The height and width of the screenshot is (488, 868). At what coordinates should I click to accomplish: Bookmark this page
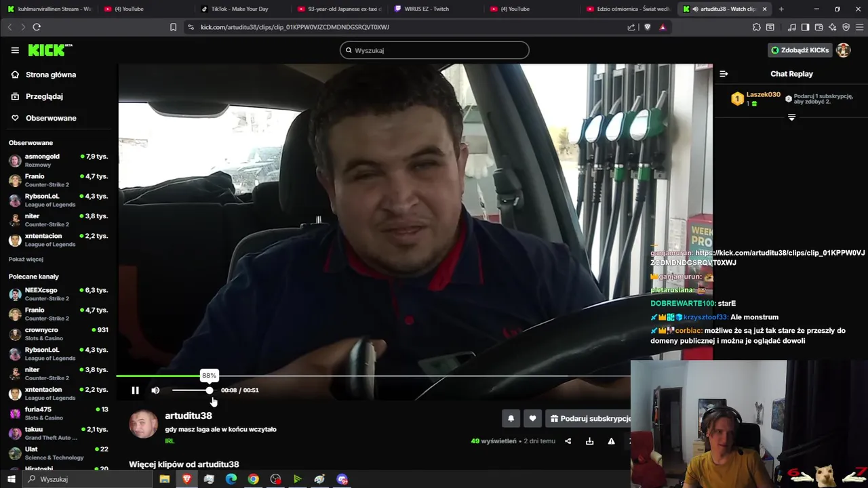(x=173, y=27)
